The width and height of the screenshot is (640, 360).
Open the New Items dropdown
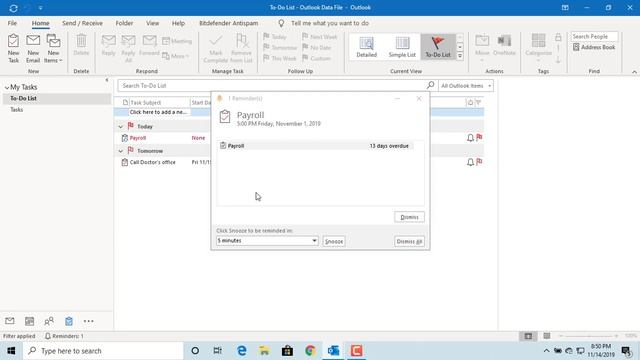tap(53, 48)
